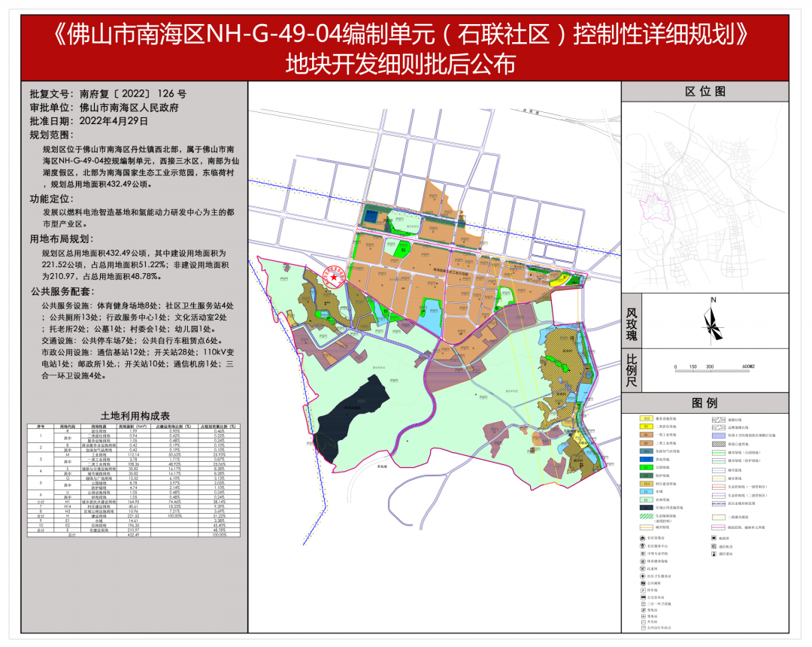
Task: Click the light blue 水域 legend swatch
Action: pos(645,491)
